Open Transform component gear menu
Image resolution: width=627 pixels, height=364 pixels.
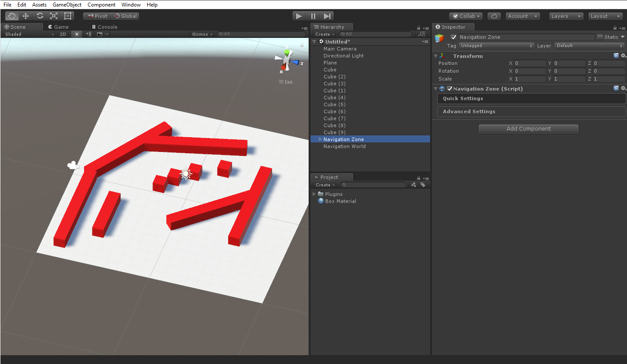(x=624, y=56)
